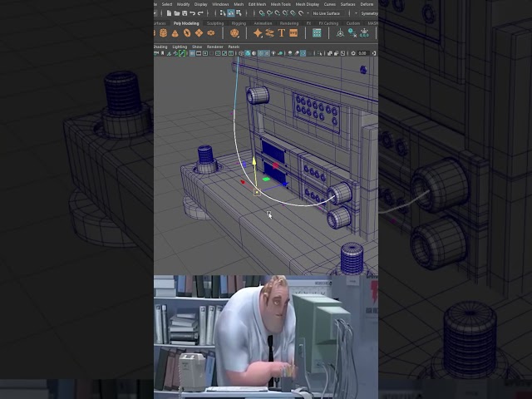Click the Make Live surface magnet icon
This screenshot has width=532, height=399.
coord(301,13)
